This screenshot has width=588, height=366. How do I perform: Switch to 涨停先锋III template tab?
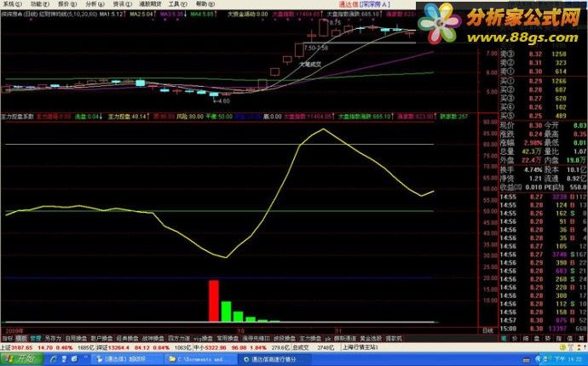pyautogui.click(x=257, y=338)
